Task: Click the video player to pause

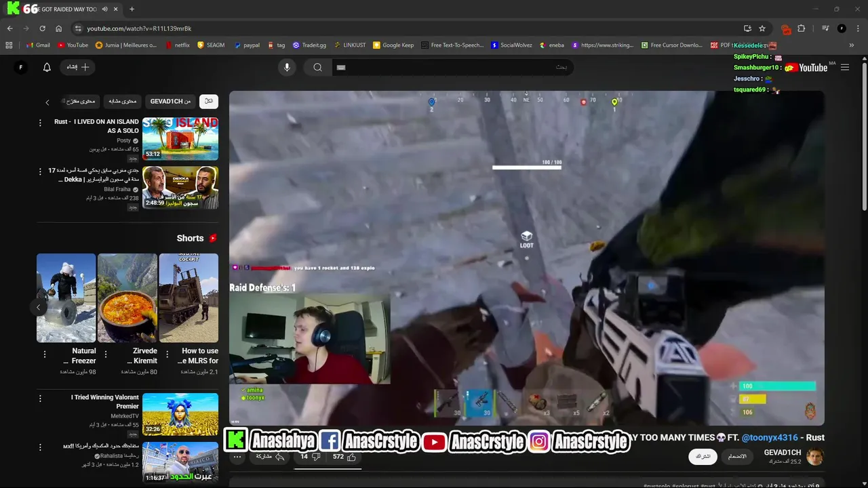Action: pyautogui.click(x=527, y=258)
